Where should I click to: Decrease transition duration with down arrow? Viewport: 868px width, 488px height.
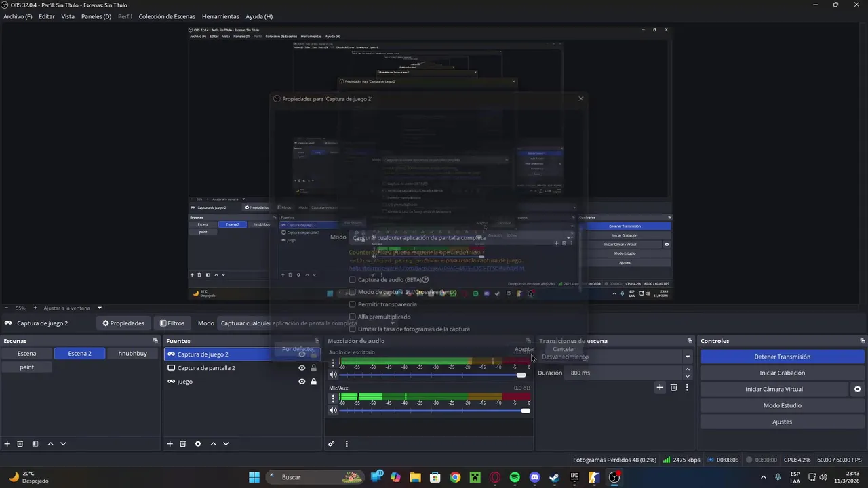[688, 376]
